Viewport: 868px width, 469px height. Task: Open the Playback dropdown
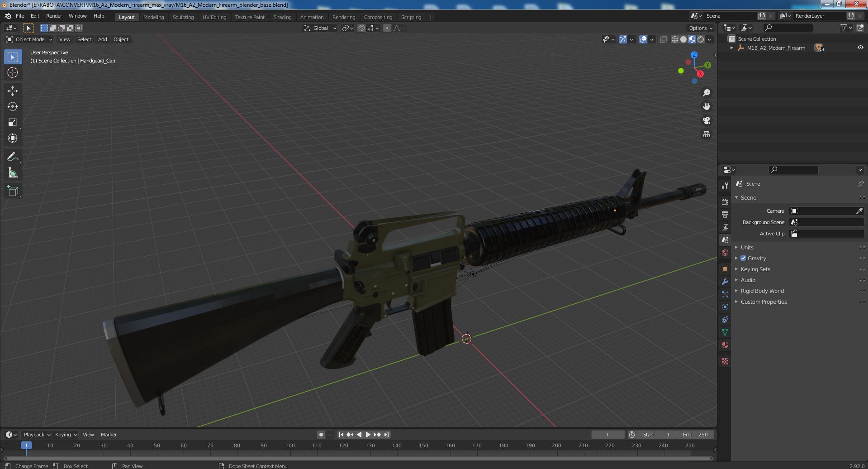pyautogui.click(x=37, y=435)
